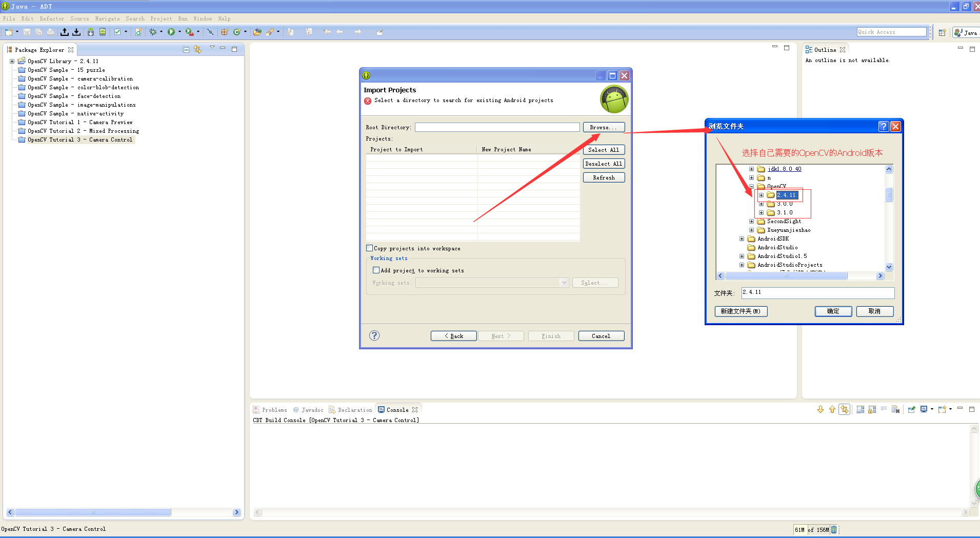Toggle Link with Editor in Package Explorer
Image resolution: width=980 pixels, height=538 pixels.
pyautogui.click(x=197, y=50)
